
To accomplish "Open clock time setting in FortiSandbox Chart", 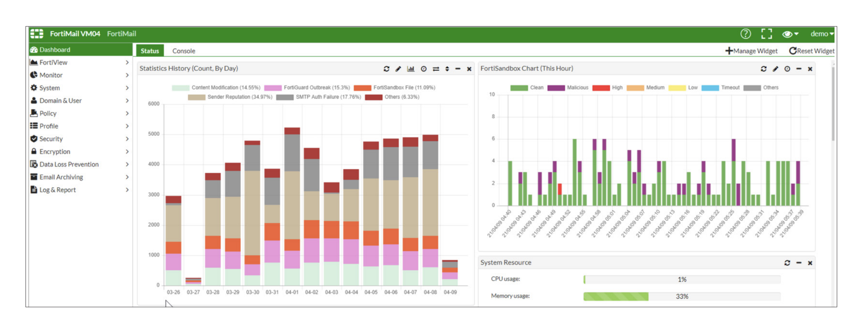I will [787, 69].
